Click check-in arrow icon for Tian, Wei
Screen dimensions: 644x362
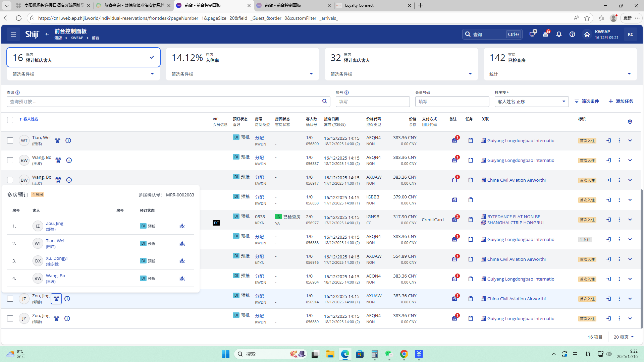[608, 140]
